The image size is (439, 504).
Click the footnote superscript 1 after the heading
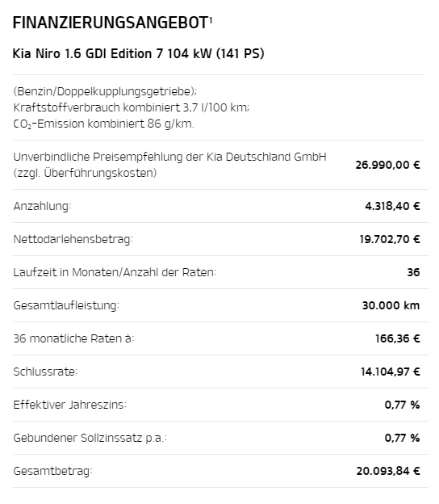(x=211, y=21)
